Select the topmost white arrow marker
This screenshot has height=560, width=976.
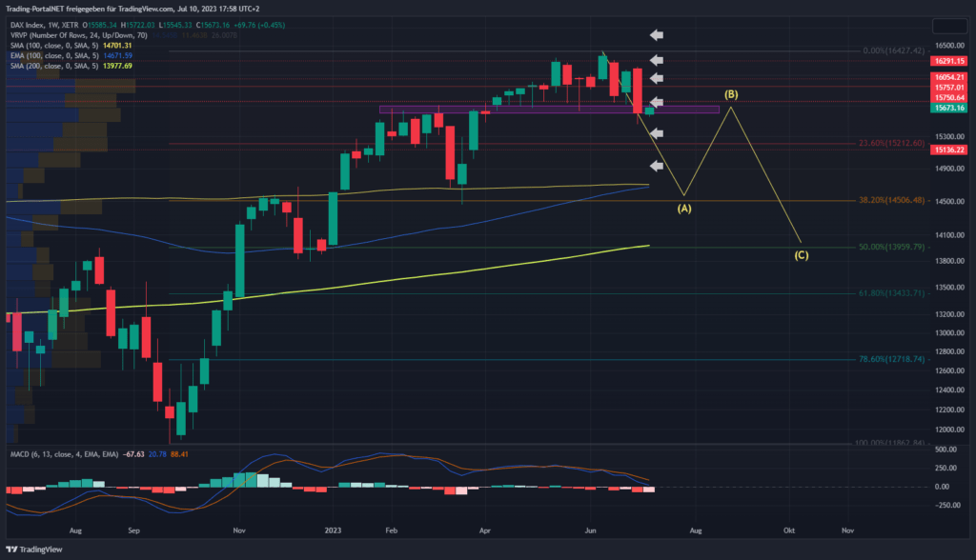coord(656,35)
